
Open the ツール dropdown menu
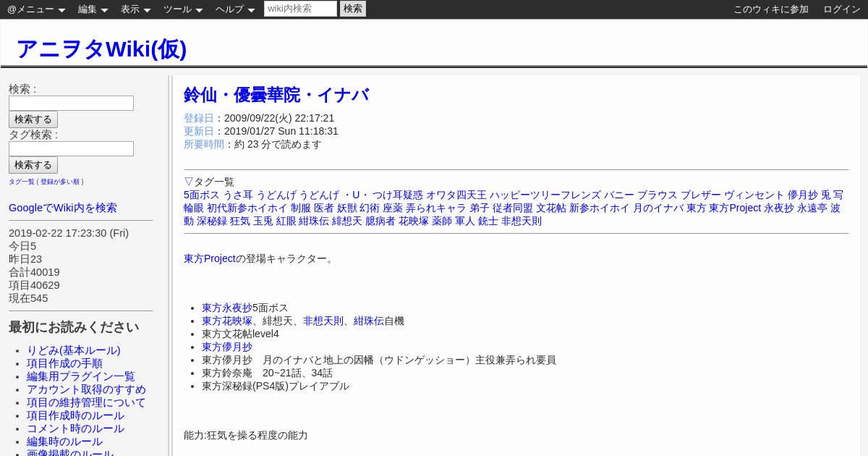pyautogui.click(x=183, y=9)
